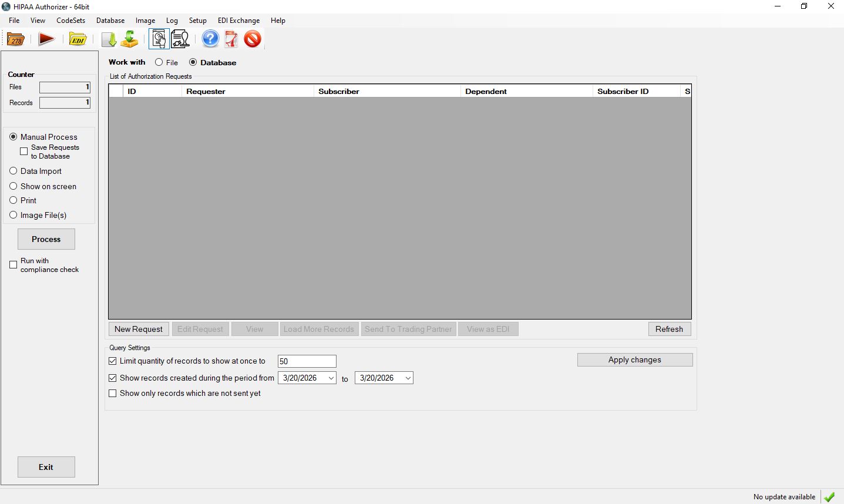Click the green arrow into tray icon
Image resolution: width=844 pixels, height=504 pixels.
point(129,39)
